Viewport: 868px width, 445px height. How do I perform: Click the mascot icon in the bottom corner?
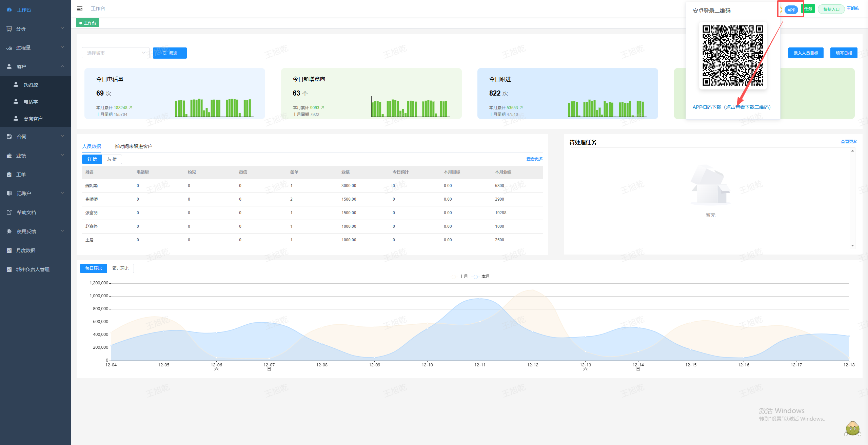pos(852,428)
